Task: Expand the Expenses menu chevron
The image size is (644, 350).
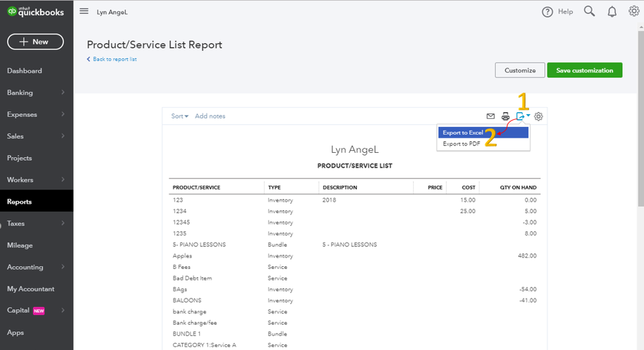Action: pos(63,114)
